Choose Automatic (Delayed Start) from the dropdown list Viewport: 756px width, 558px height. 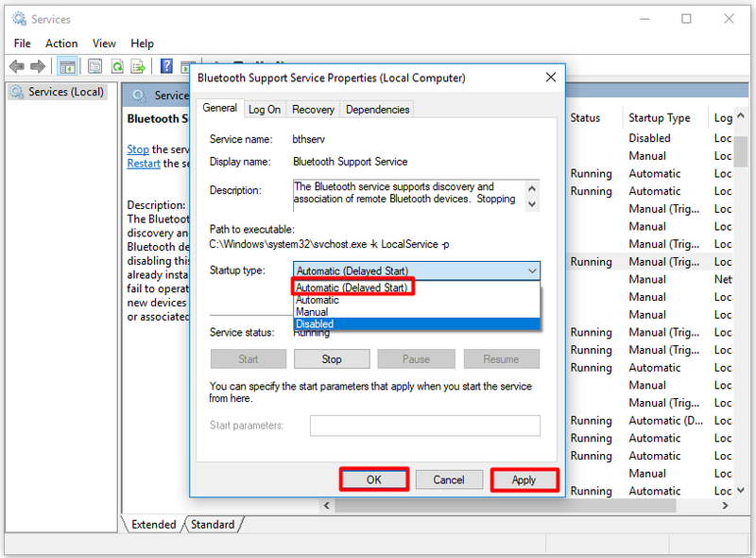pyautogui.click(x=352, y=288)
